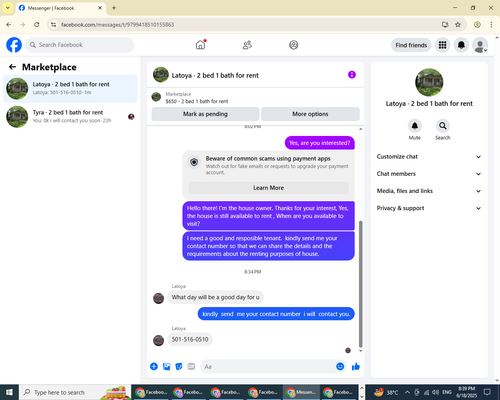Open the Friends icon in top navigation
Viewport: 500px width, 400px height.
pos(247,45)
